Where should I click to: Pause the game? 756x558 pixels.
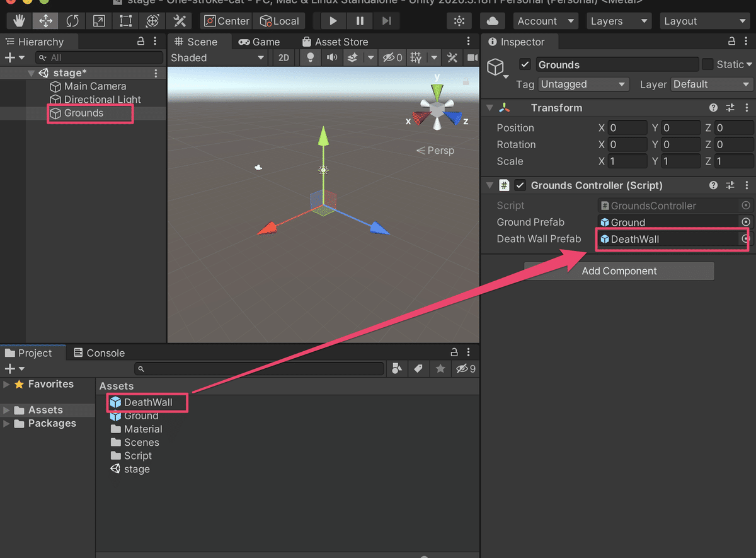[x=360, y=21]
